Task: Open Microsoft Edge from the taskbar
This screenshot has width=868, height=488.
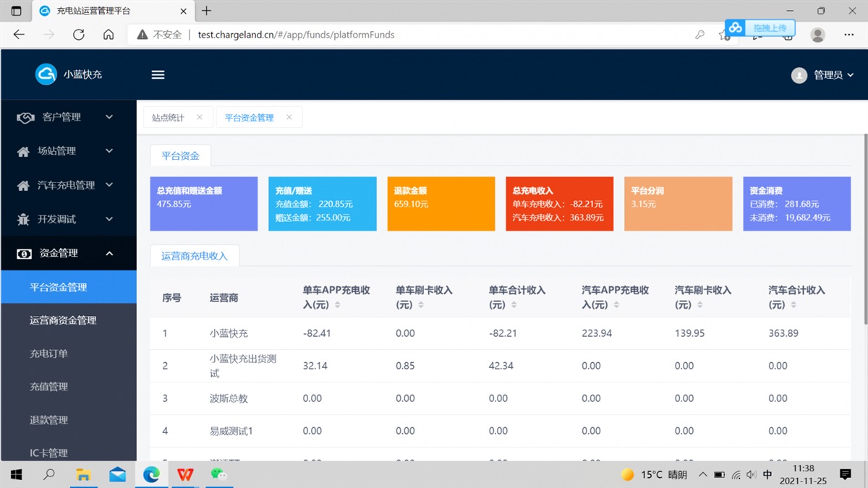Action: (x=151, y=475)
